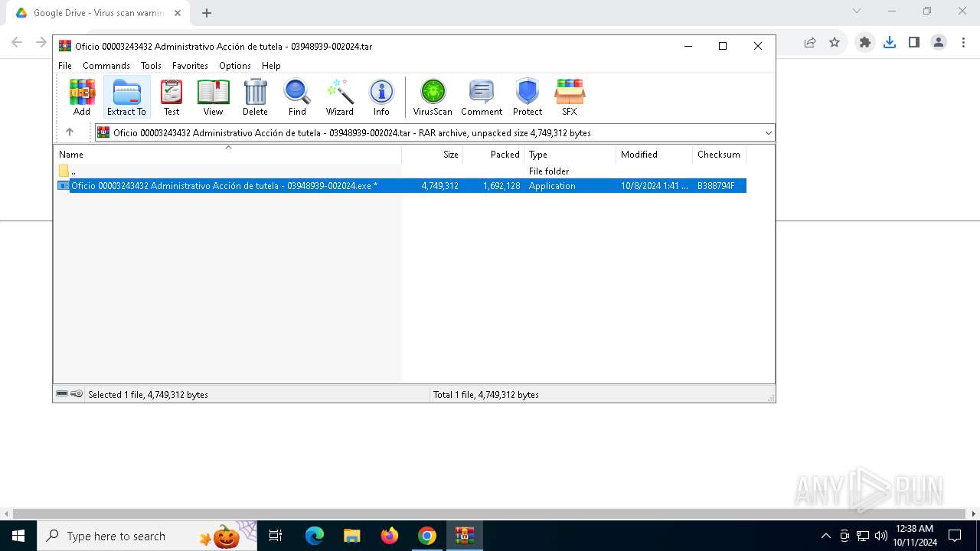Open Windows Start menu
This screenshot has height=551, width=980.
pos(18,536)
